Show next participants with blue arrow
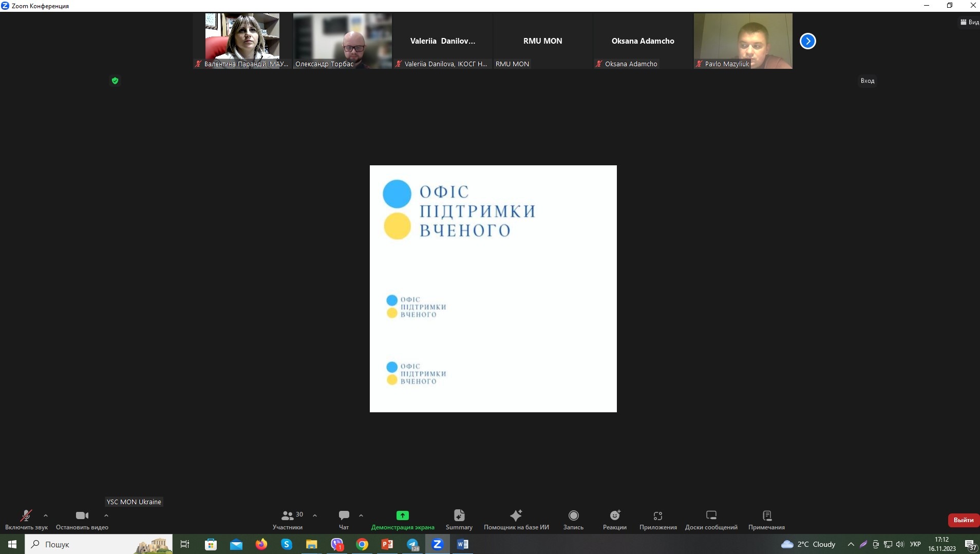The image size is (980, 554). pyautogui.click(x=807, y=41)
